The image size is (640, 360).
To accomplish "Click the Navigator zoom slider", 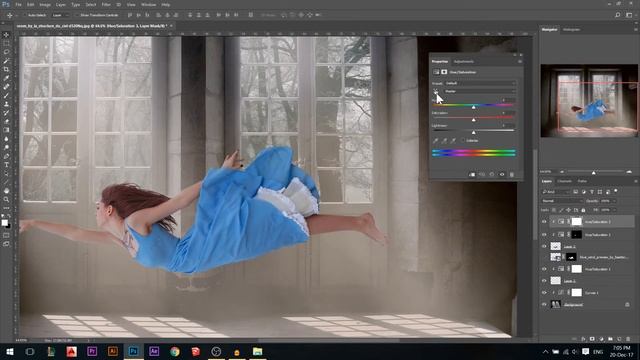I will coord(594,172).
